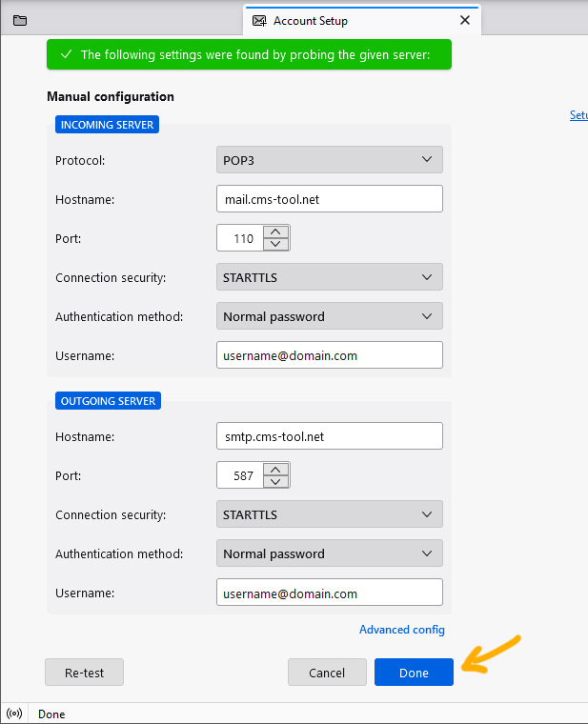Viewport: 588px width, 724px height.
Task: Close the Account Setup tab
Action: pos(465,20)
